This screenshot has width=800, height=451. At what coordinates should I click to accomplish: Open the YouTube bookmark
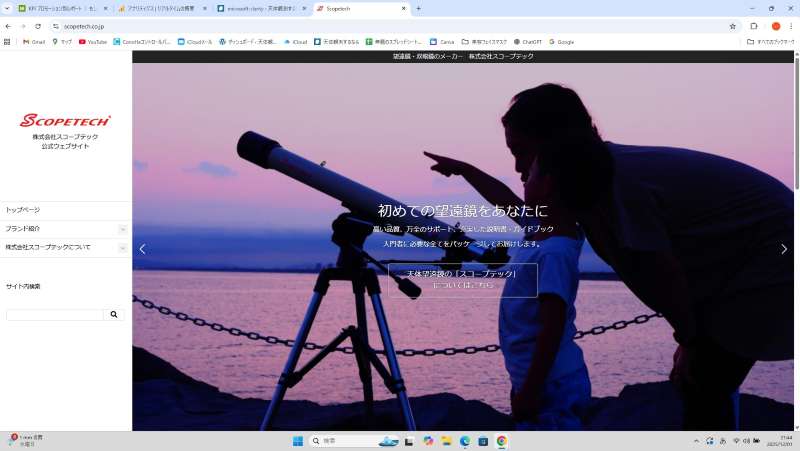(93, 42)
